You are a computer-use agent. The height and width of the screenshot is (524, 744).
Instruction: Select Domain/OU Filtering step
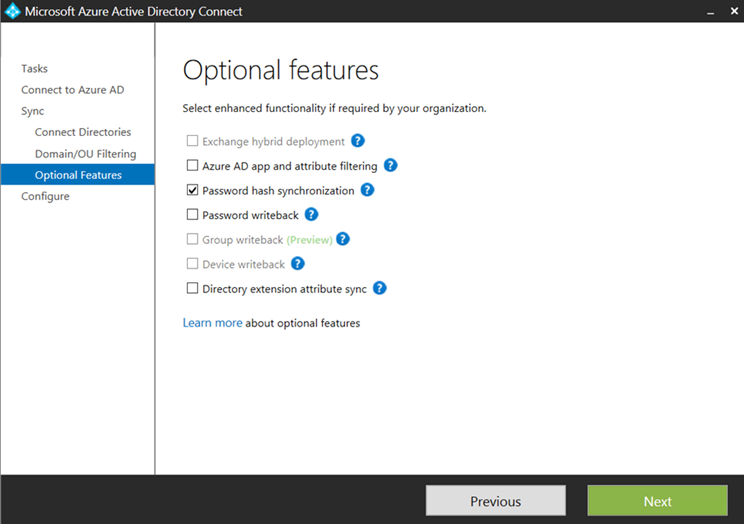coord(85,154)
